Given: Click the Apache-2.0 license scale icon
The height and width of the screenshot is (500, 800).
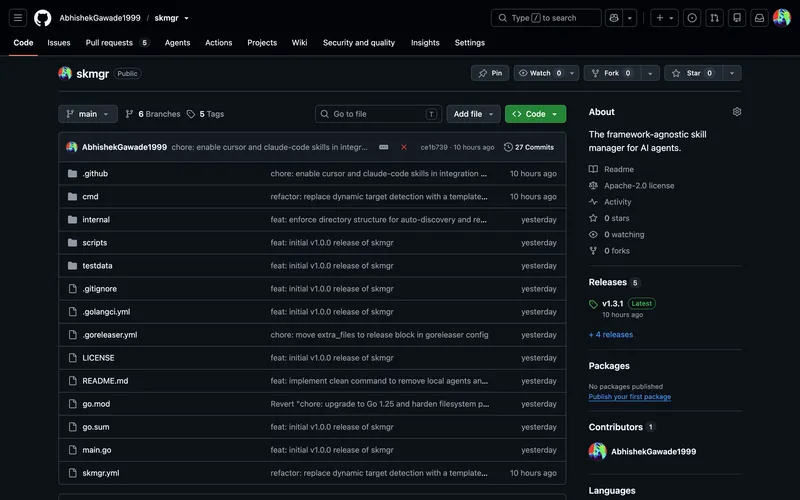Looking at the screenshot, I should [593, 185].
